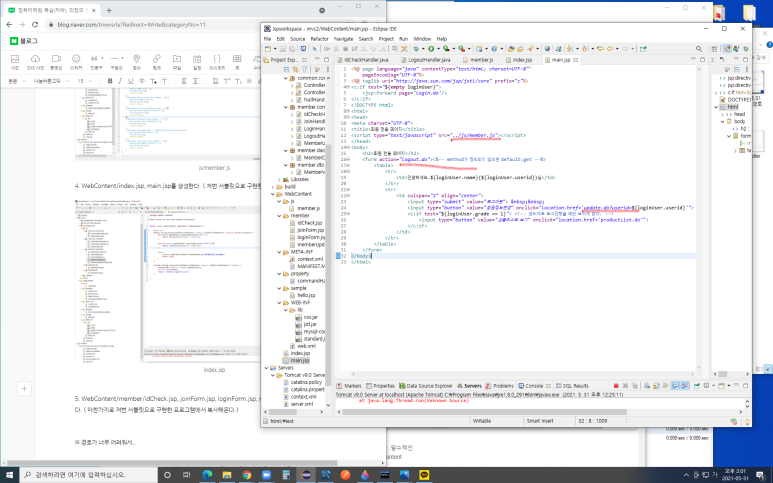This screenshot has height=483, width=773.
Task: Click the Save All icon in Eclipse toolbar
Action: coord(292,49)
